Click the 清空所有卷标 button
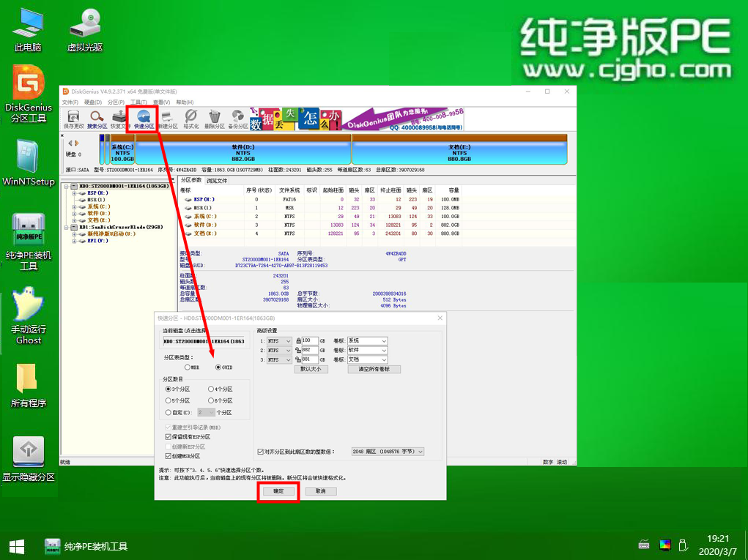748x560 pixels. [x=374, y=370]
